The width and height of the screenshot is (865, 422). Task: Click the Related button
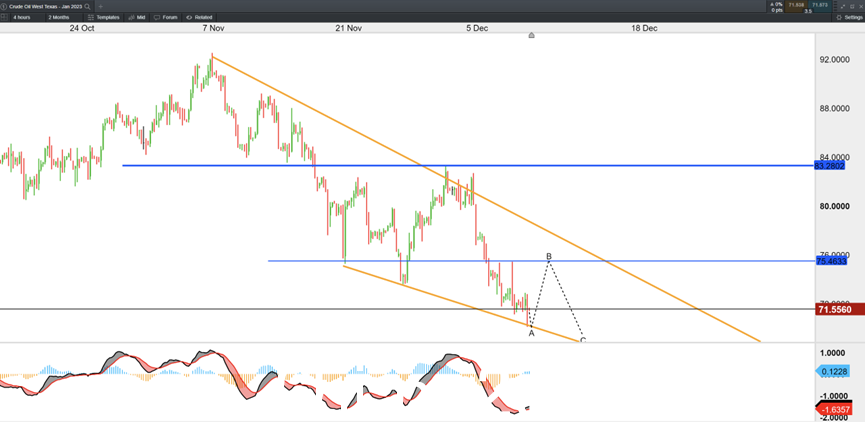[199, 17]
